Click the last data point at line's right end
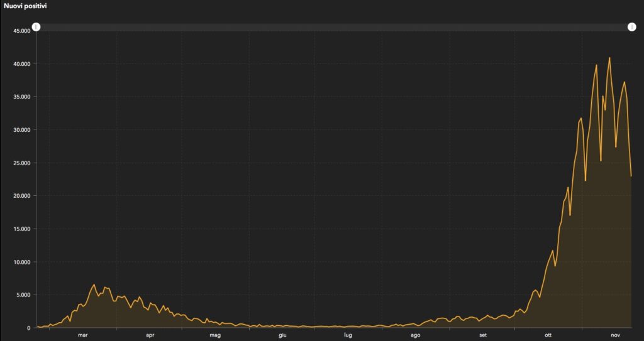 click(631, 176)
